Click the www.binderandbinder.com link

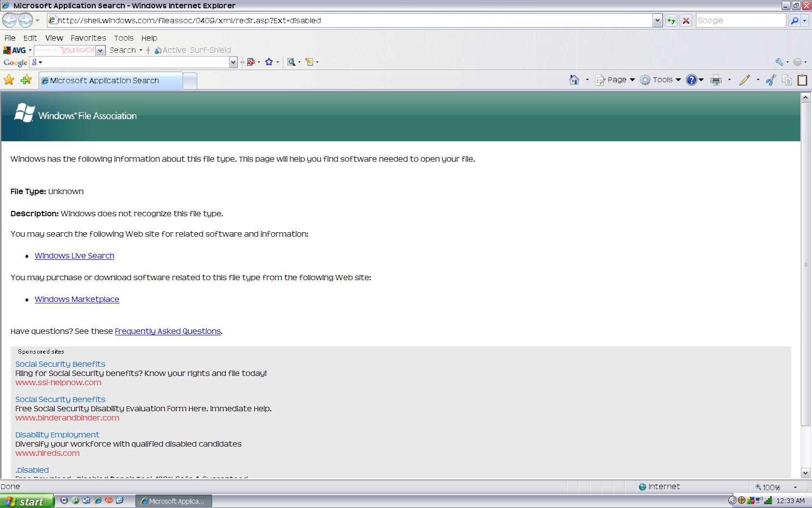67,418
